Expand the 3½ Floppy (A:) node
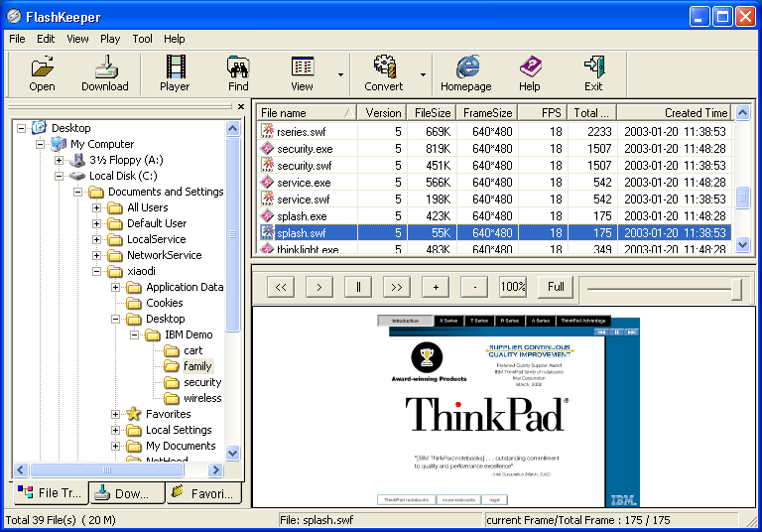The image size is (762, 532). point(59,160)
